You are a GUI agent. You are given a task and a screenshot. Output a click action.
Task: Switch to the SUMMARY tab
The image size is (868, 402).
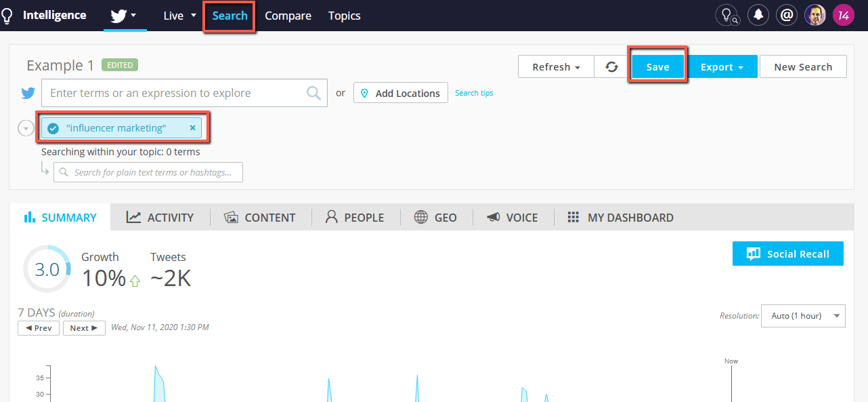point(60,218)
